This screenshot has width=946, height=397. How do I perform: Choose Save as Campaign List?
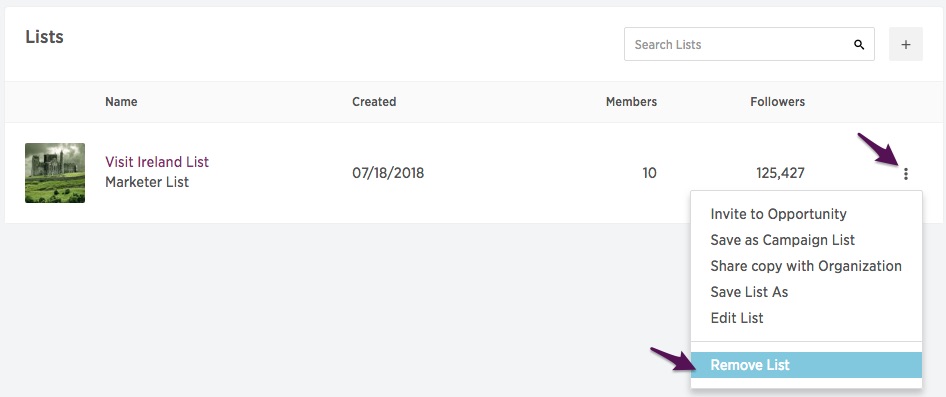(783, 240)
